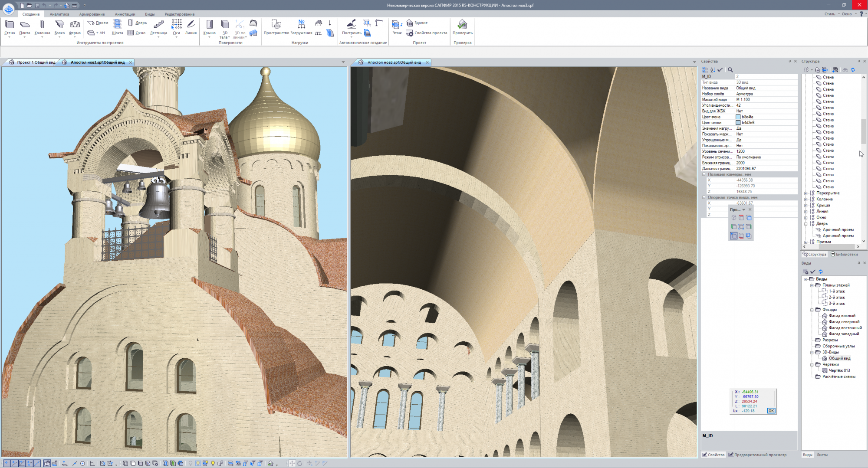Collapse the Позиция камеры property group

tap(704, 174)
